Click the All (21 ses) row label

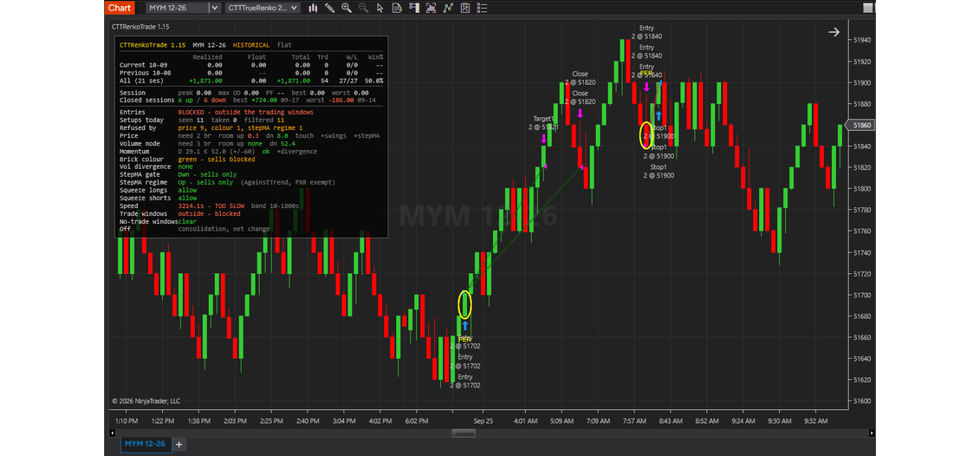(141, 81)
